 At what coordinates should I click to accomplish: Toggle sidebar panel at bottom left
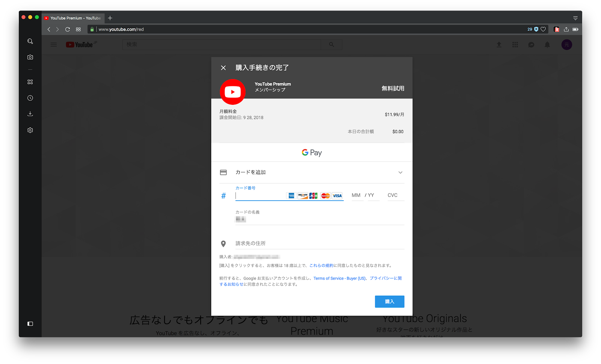[30, 324]
